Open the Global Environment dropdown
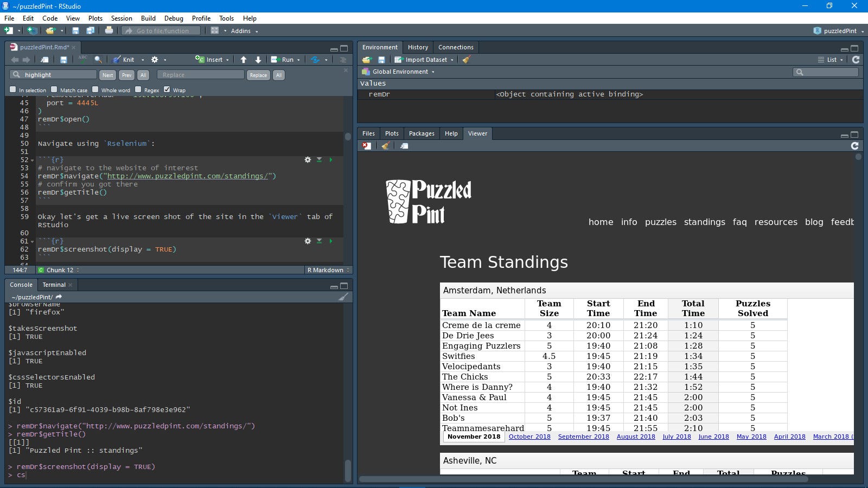 [399, 72]
